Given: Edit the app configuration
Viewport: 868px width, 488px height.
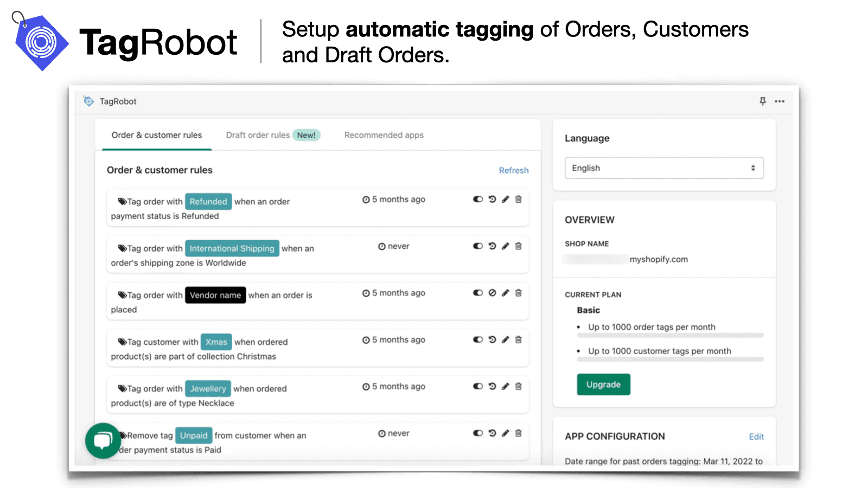Looking at the screenshot, I should [x=756, y=436].
